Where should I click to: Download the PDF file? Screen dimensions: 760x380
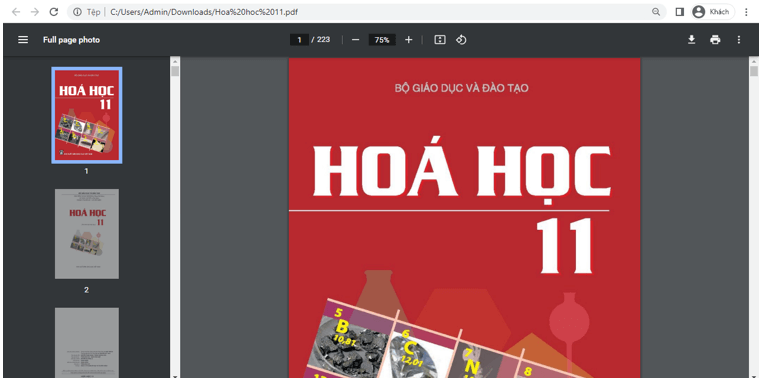point(692,40)
